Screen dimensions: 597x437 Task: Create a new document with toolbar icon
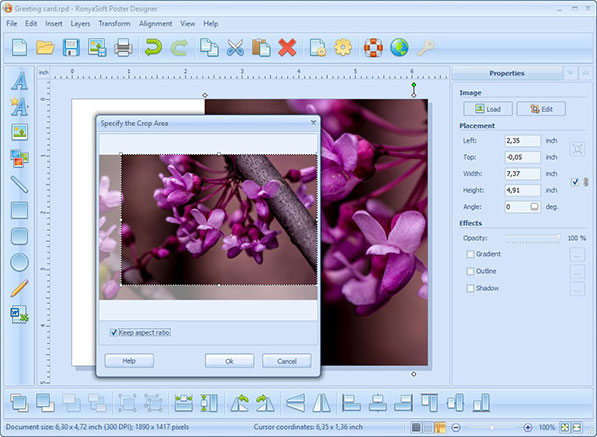[x=19, y=48]
